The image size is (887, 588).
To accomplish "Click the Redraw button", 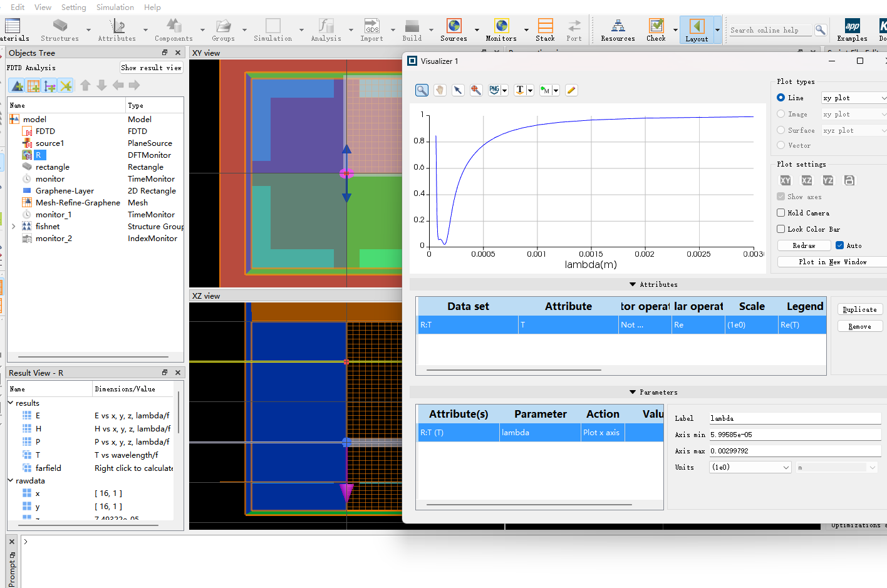I will 804,245.
